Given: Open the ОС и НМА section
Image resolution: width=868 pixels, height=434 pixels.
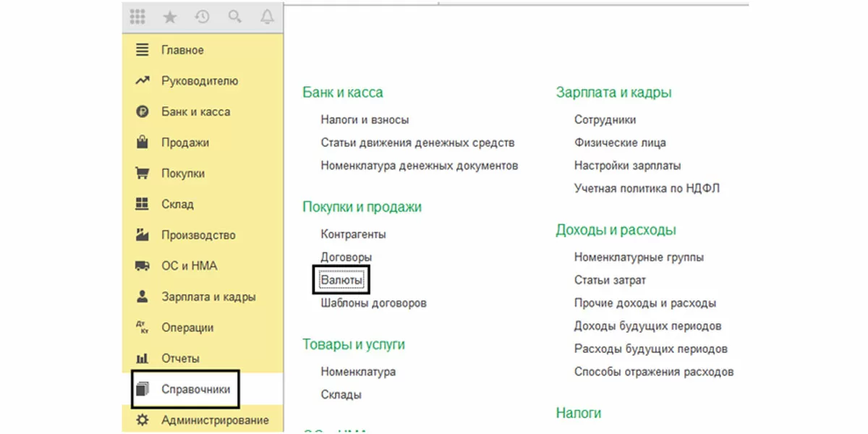Looking at the screenshot, I should pos(190,266).
